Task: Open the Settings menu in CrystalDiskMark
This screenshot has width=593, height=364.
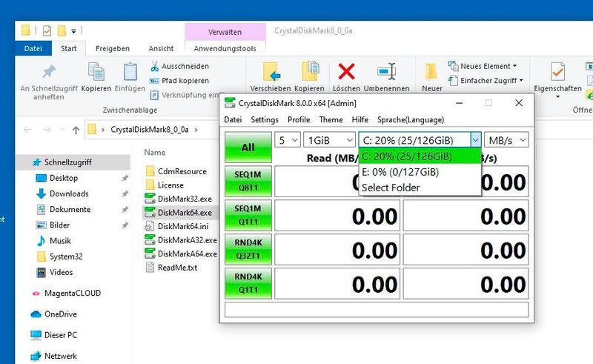Action: [x=265, y=120]
